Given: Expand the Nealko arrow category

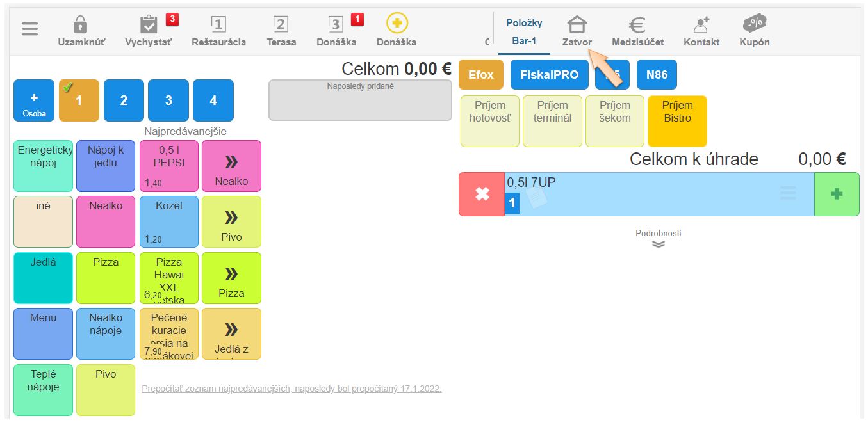Looking at the screenshot, I should point(231,166).
